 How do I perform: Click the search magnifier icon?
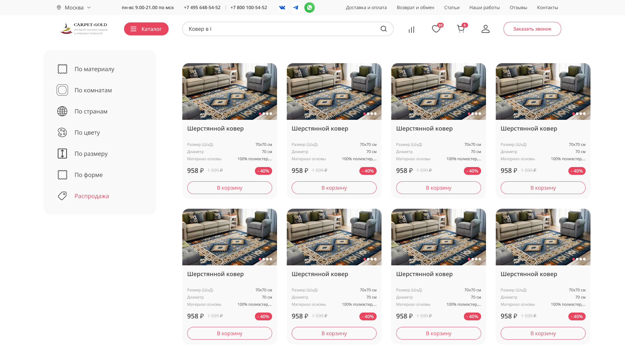pos(383,29)
